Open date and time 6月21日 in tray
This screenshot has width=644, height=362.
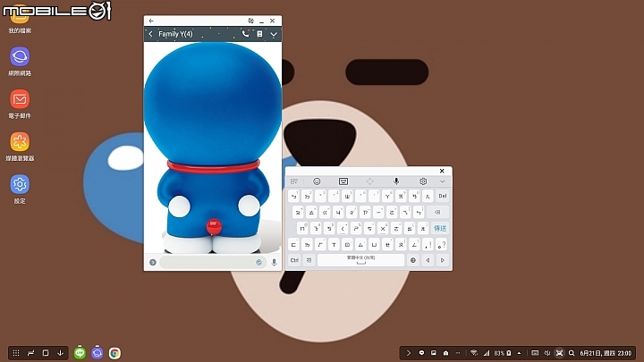[x=606, y=353]
